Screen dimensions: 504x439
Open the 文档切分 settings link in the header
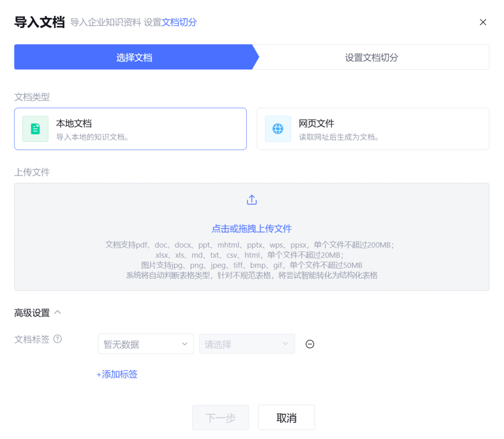click(179, 22)
